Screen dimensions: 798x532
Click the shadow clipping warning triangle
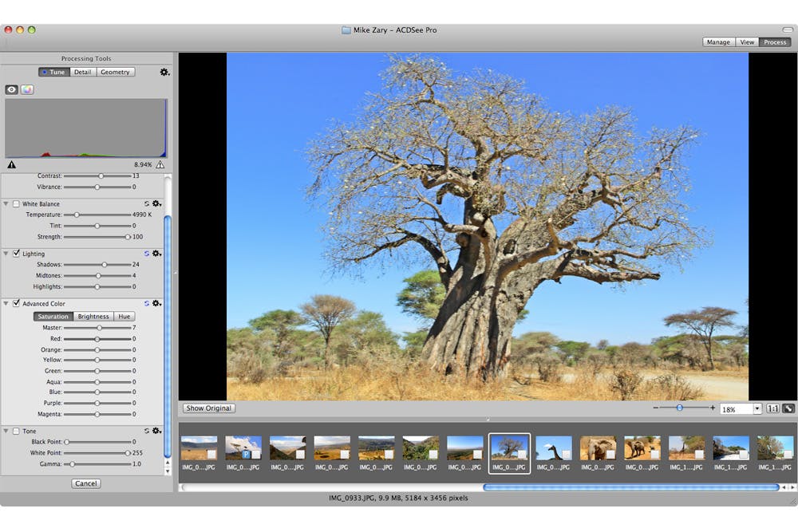click(11, 165)
